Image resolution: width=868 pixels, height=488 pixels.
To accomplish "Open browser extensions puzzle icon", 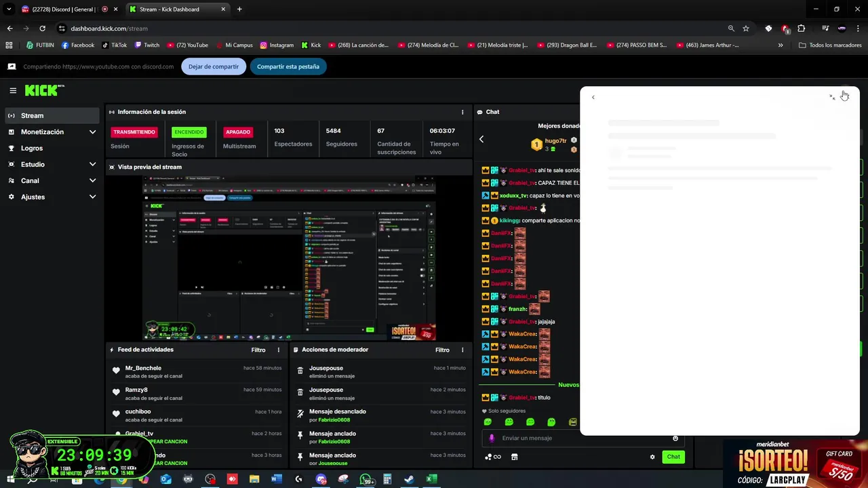I will [x=802, y=28].
